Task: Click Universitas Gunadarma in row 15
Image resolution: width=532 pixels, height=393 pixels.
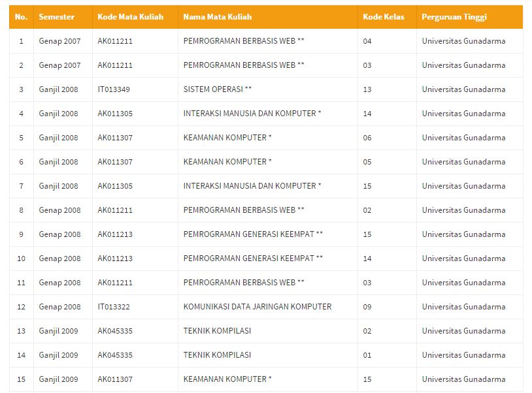Action: [x=463, y=379]
